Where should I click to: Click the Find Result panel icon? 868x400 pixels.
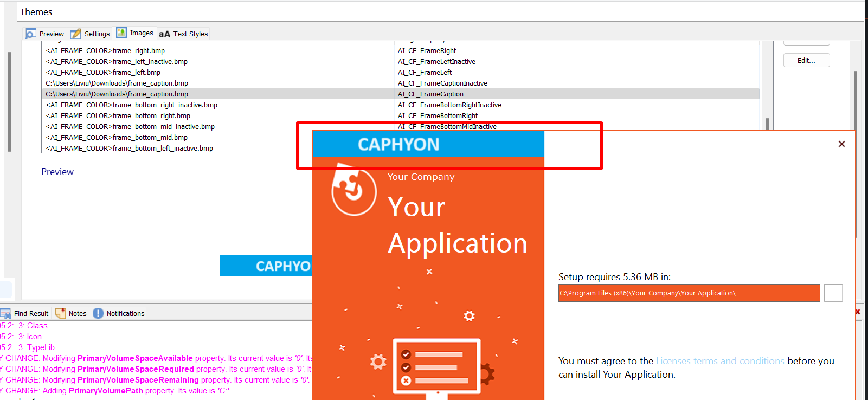point(5,313)
